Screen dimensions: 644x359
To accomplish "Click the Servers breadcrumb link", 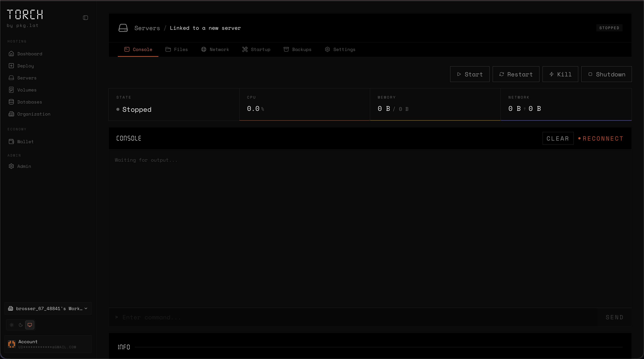I will (x=147, y=28).
